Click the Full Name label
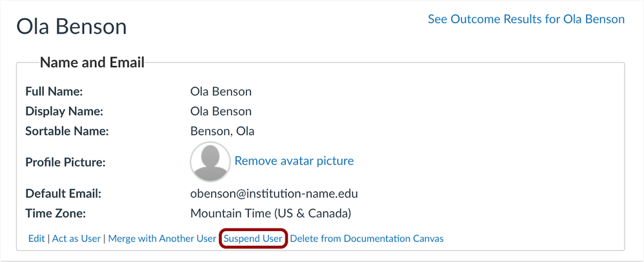The image size is (644, 262). [54, 92]
